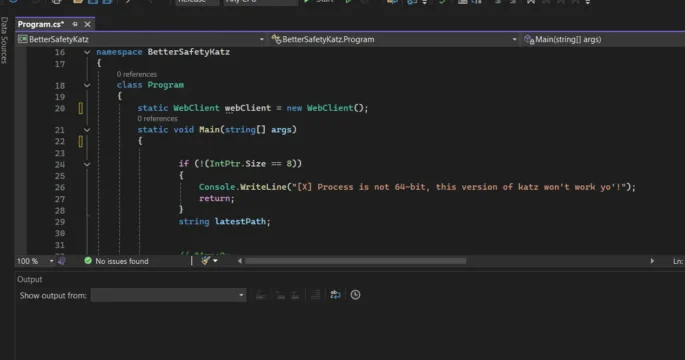
Task: Click the No issues found status text
Action: point(122,261)
